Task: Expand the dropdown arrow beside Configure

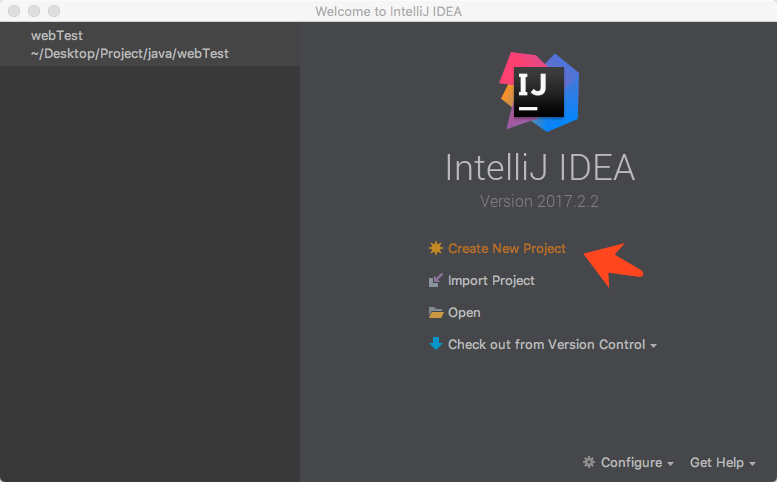Action: [x=670, y=464]
